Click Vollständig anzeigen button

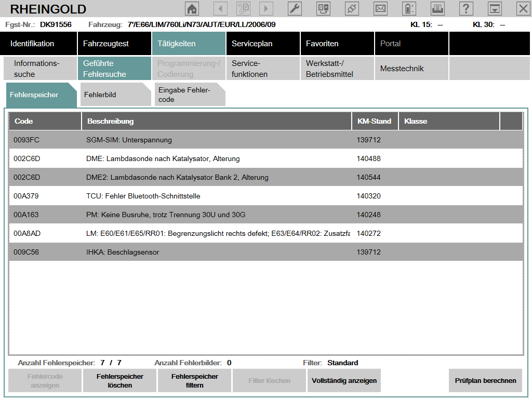344,381
